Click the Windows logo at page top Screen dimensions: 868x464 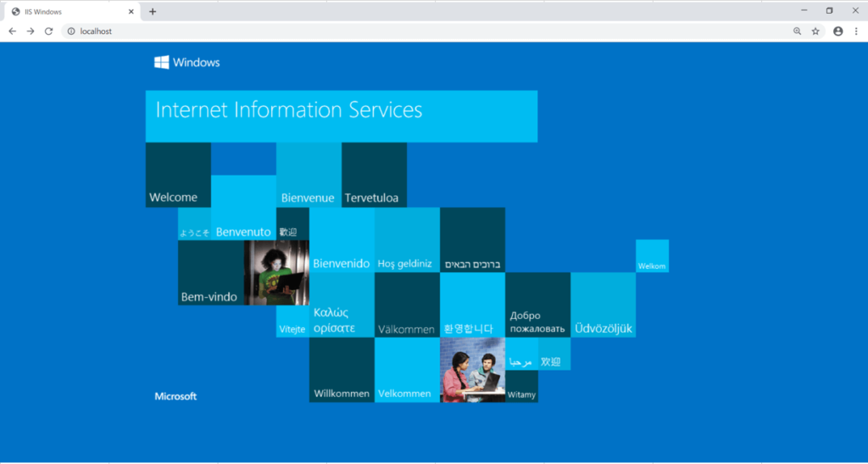[x=186, y=62]
